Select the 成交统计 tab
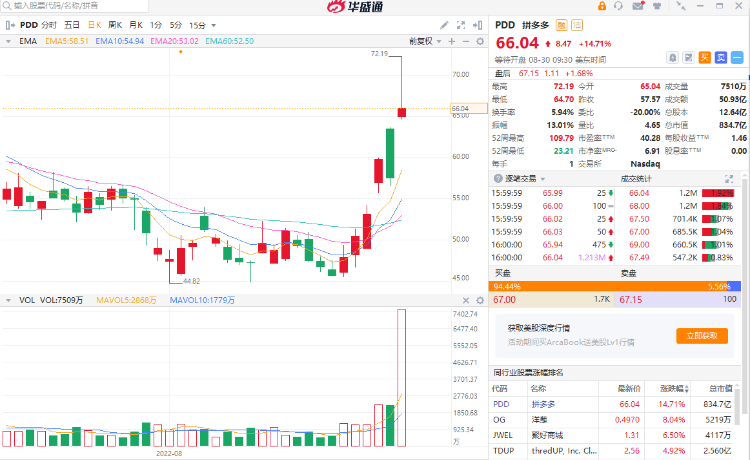Screen dimensions: 750x460 pyautogui.click(x=636, y=178)
